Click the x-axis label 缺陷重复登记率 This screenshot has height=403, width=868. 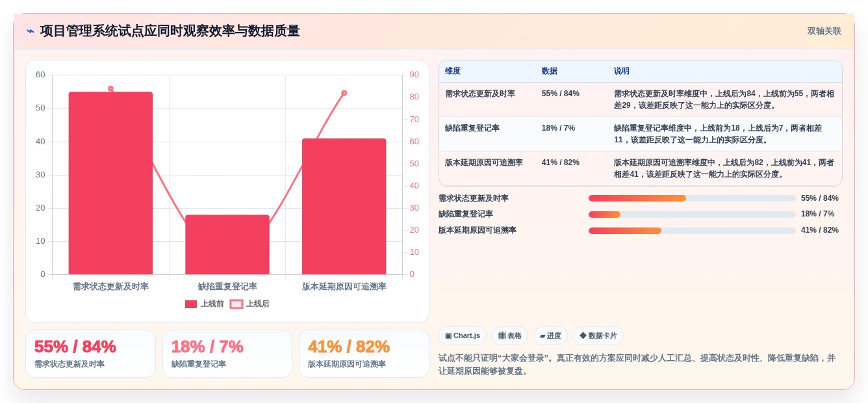(227, 286)
